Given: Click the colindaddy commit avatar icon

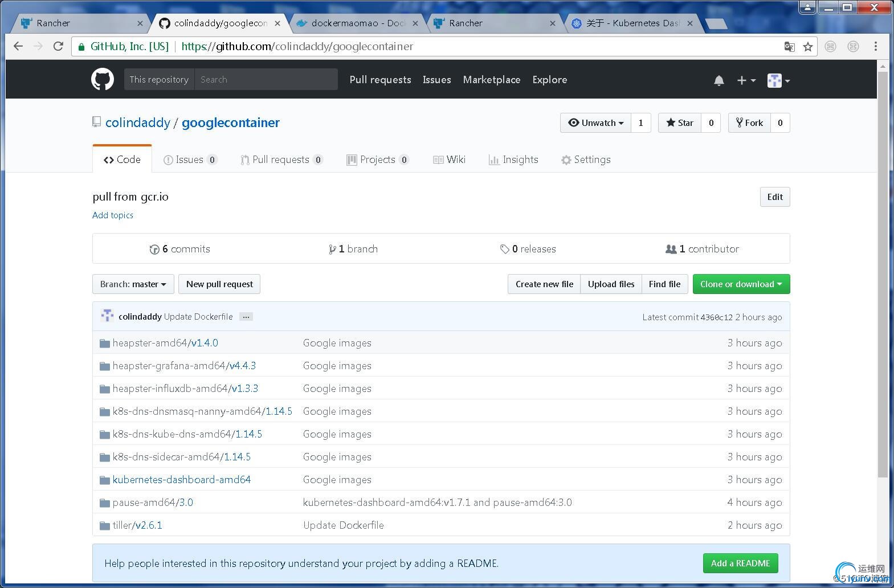Looking at the screenshot, I should pyautogui.click(x=107, y=316).
